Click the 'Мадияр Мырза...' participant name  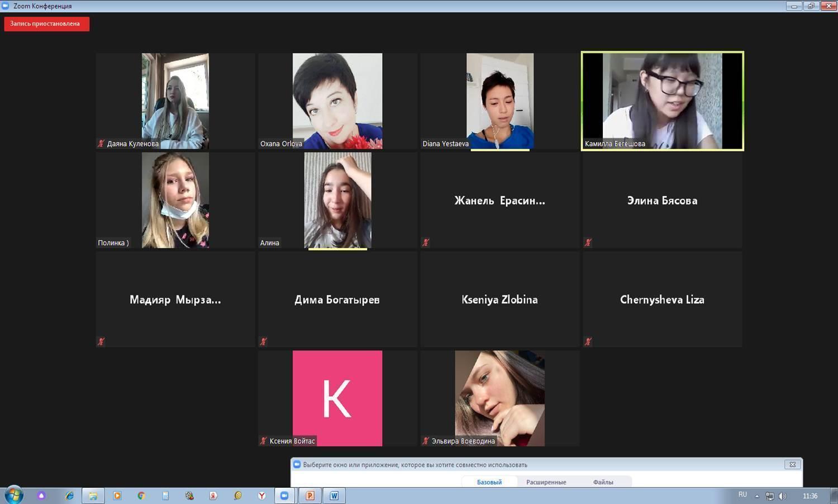pos(175,299)
